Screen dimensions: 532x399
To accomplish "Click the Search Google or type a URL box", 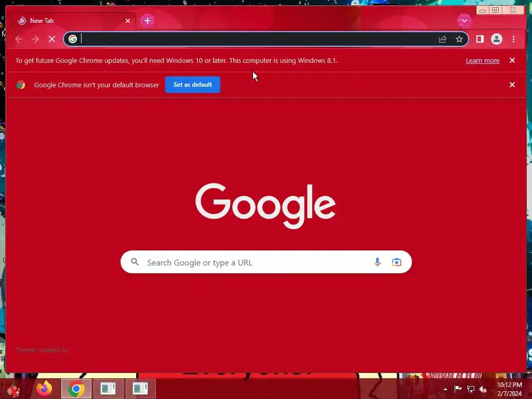I will click(266, 262).
